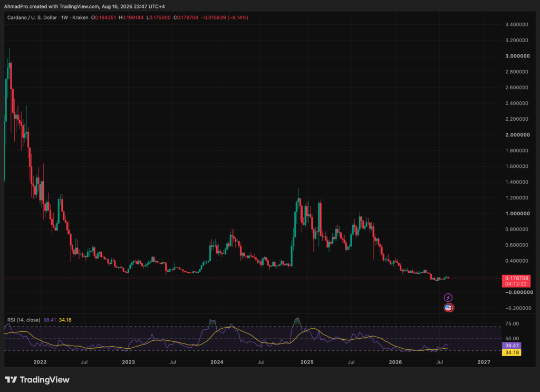
Task: Click the 2024 label on the time axis
Action: [217, 362]
